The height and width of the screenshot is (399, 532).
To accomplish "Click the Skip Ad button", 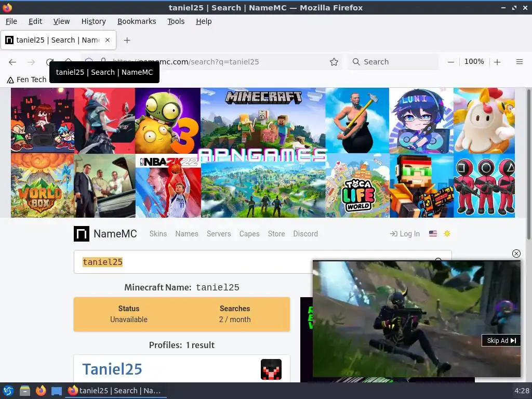I will point(501,340).
